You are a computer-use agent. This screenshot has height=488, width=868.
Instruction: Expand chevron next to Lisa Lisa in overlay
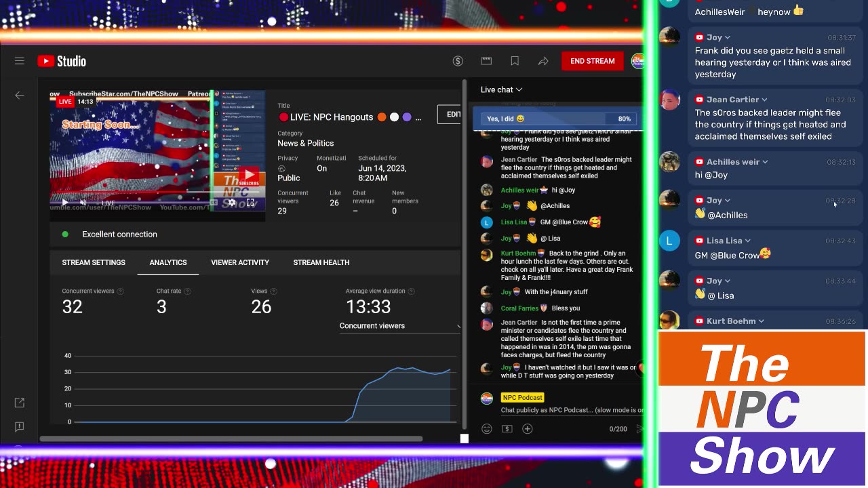(748, 241)
